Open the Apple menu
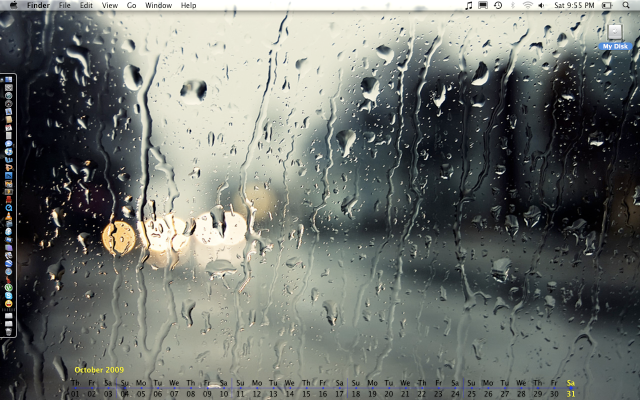 (10, 5)
